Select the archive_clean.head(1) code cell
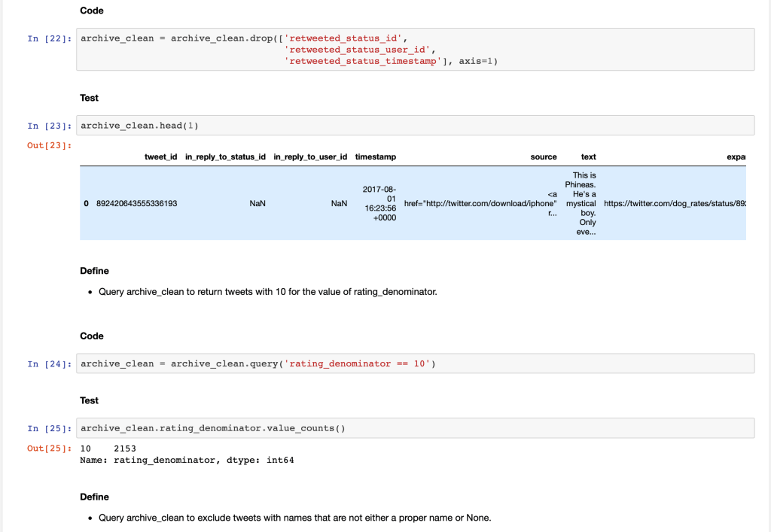 tap(415, 126)
